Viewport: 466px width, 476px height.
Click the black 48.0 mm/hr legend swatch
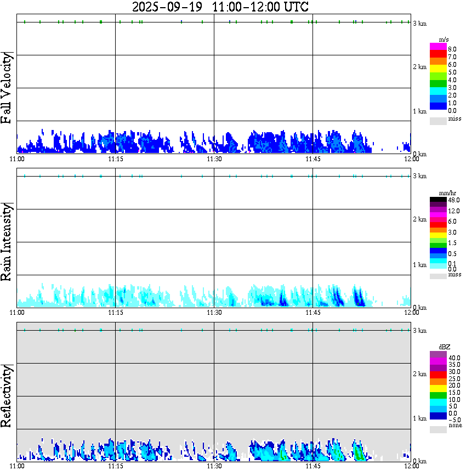click(x=438, y=200)
